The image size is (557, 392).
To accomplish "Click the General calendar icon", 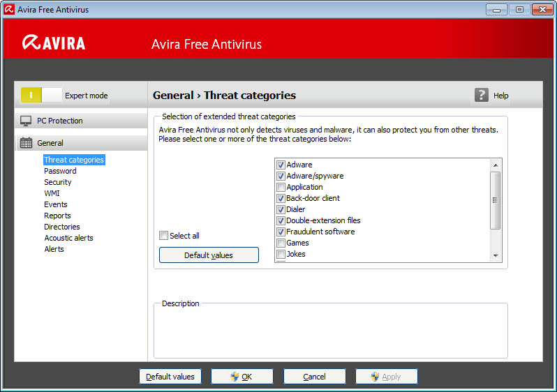I will tap(26, 143).
